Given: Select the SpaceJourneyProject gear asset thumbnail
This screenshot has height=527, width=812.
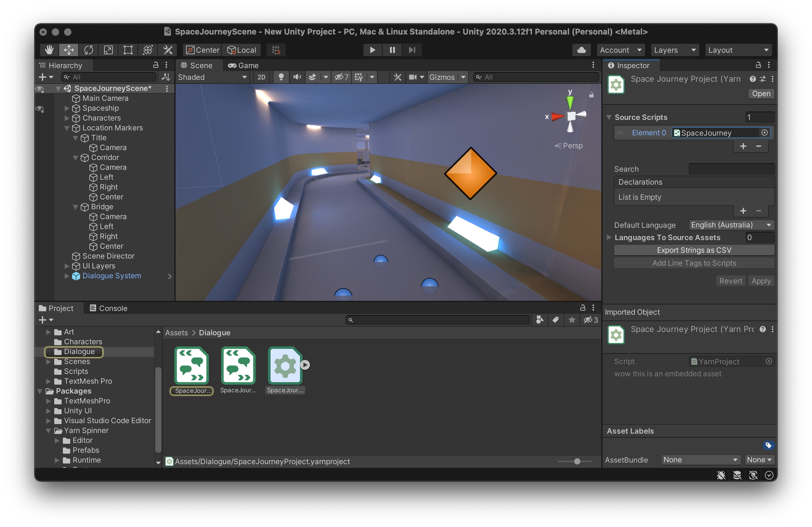Looking at the screenshot, I should coord(285,365).
